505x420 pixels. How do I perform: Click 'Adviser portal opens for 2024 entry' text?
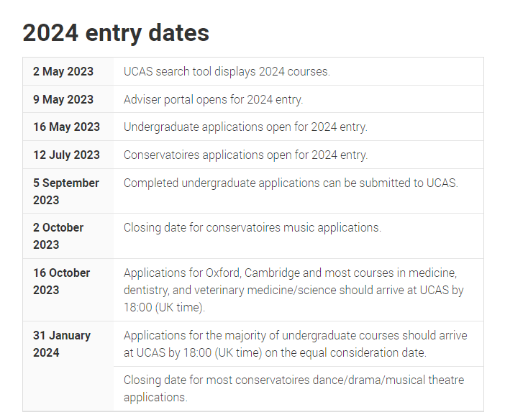(213, 99)
